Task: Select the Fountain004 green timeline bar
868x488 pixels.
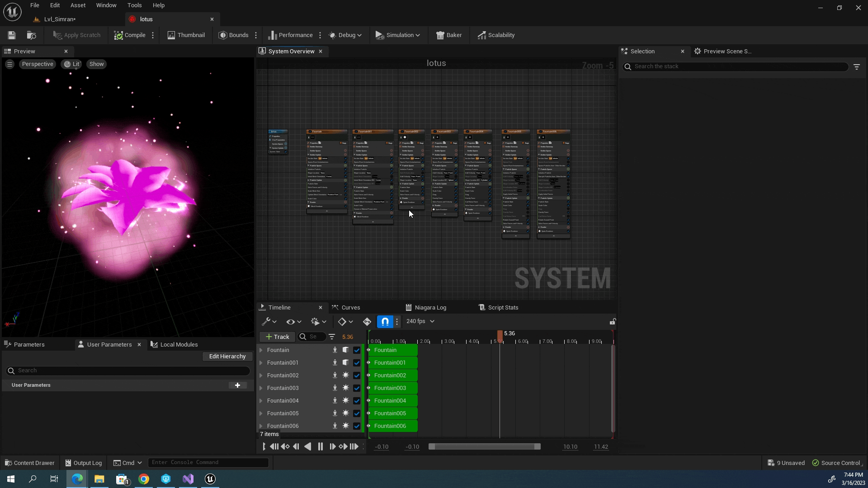Action: [393, 401]
